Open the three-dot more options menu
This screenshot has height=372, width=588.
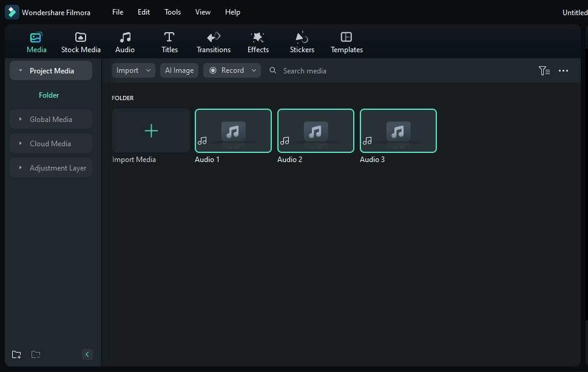point(563,70)
